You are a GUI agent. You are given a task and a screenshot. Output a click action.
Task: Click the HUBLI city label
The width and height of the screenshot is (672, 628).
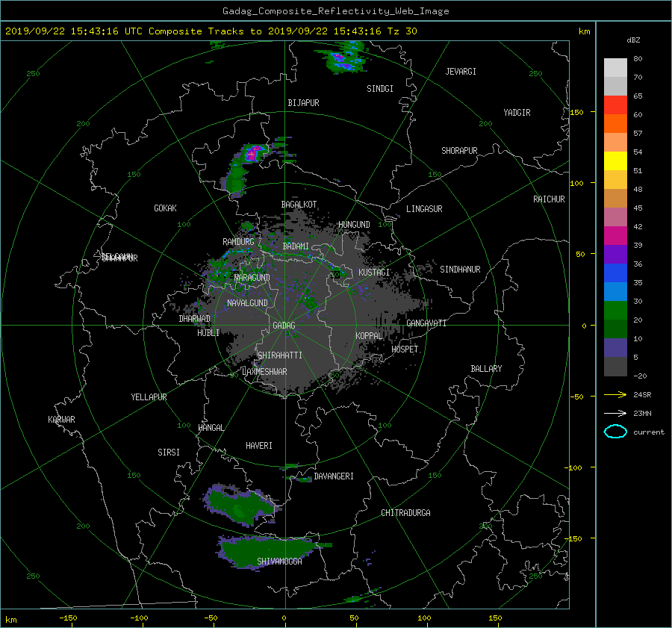tap(208, 332)
